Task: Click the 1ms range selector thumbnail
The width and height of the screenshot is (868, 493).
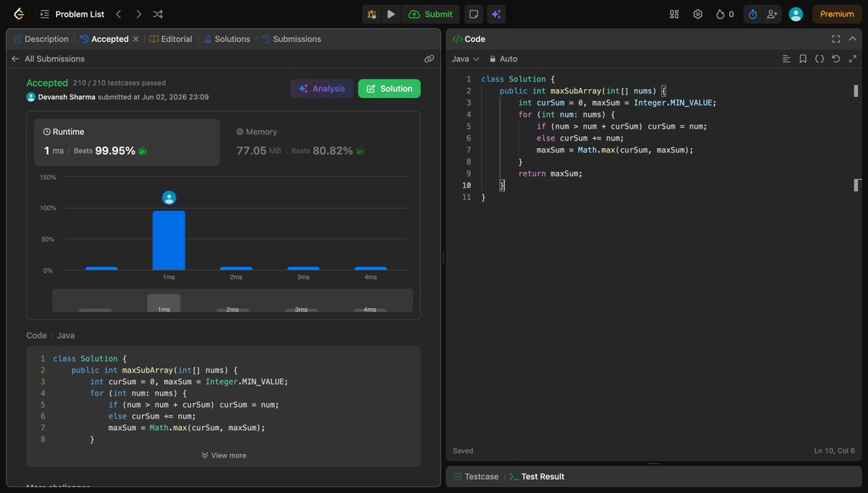Action: (164, 303)
